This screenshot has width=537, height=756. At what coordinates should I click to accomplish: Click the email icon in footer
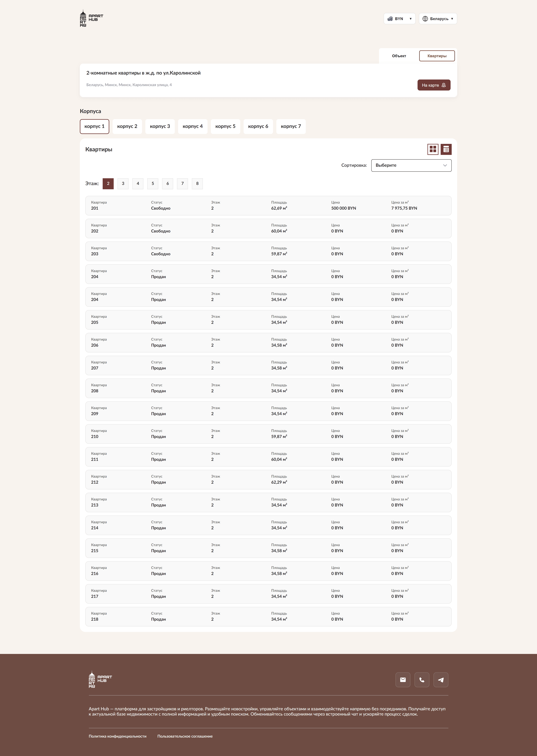(x=403, y=680)
